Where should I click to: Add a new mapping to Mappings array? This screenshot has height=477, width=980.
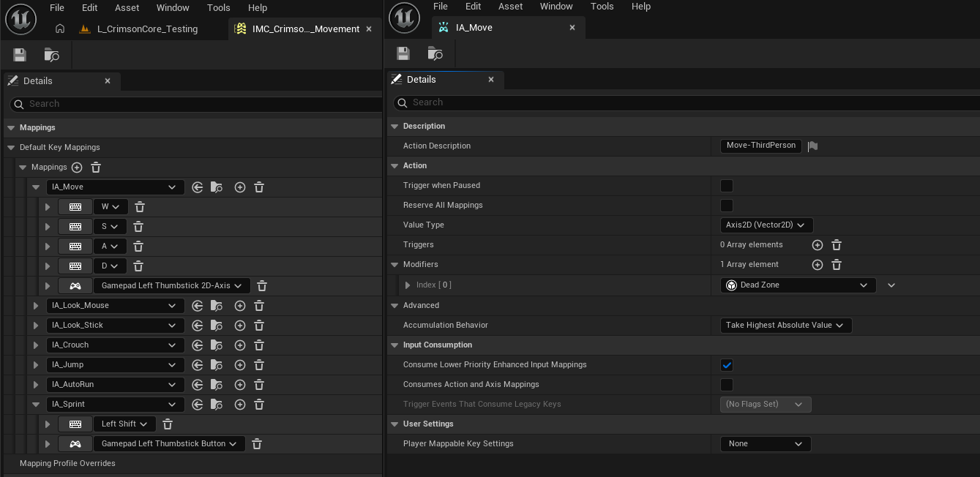pyautogui.click(x=77, y=168)
